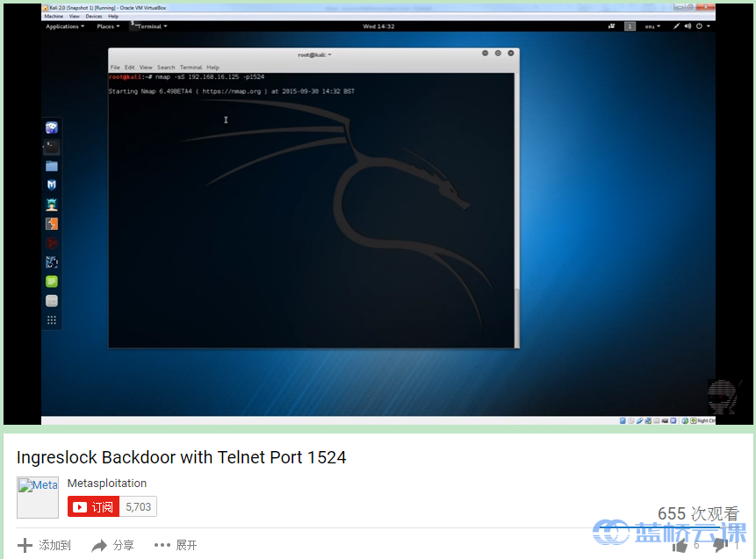Viewport: 756px width, 559px height.
Task: Open terminal Search menu
Action: [x=166, y=68]
